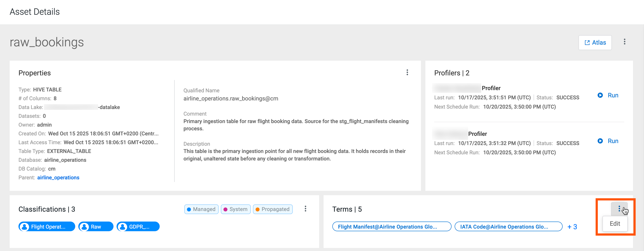Click the Flight Operat... classification tag

pyautogui.click(x=47, y=227)
